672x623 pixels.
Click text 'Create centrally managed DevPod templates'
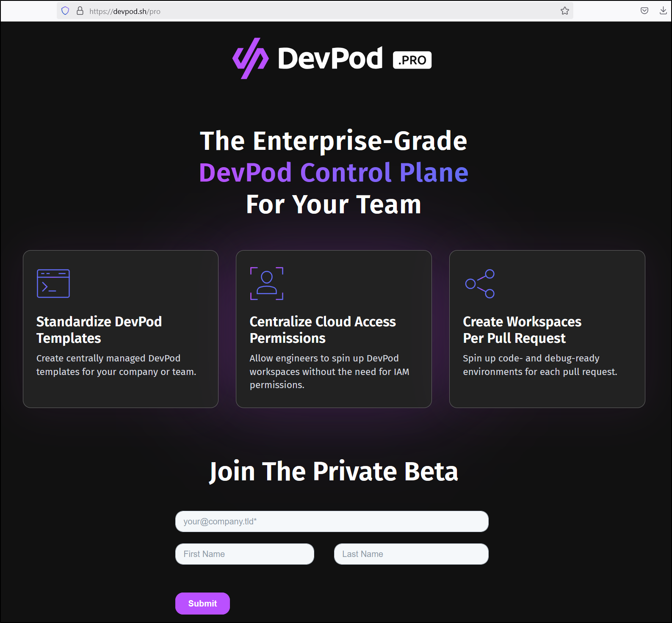116,365
